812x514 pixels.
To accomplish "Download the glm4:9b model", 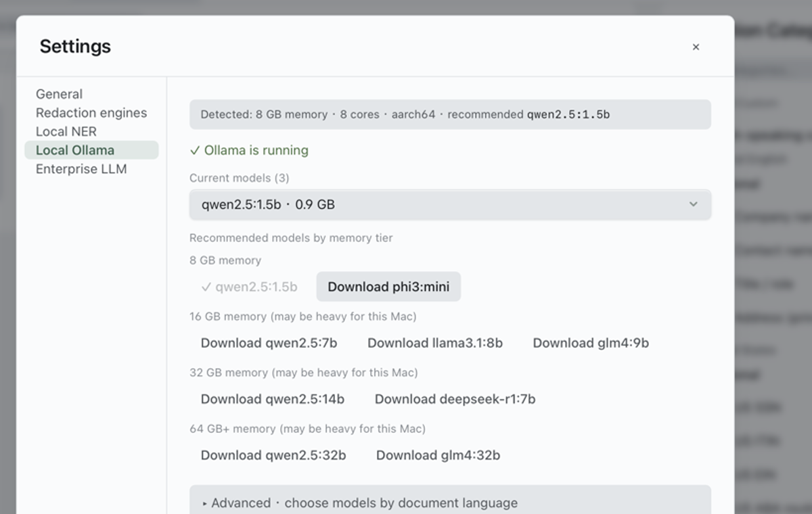I will (591, 343).
